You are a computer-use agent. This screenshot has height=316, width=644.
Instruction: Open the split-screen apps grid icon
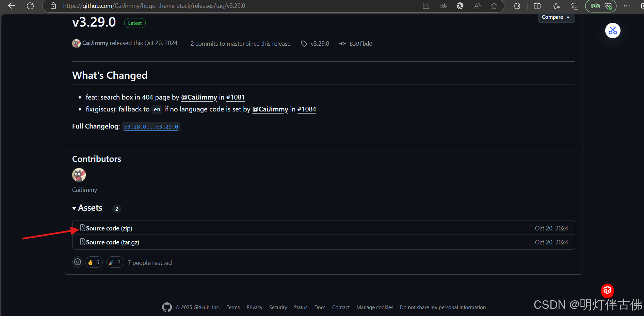tap(426, 6)
